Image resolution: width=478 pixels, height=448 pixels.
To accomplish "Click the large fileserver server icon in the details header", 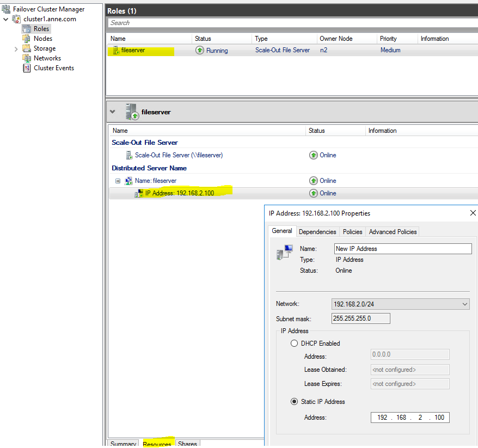I will click(x=132, y=112).
